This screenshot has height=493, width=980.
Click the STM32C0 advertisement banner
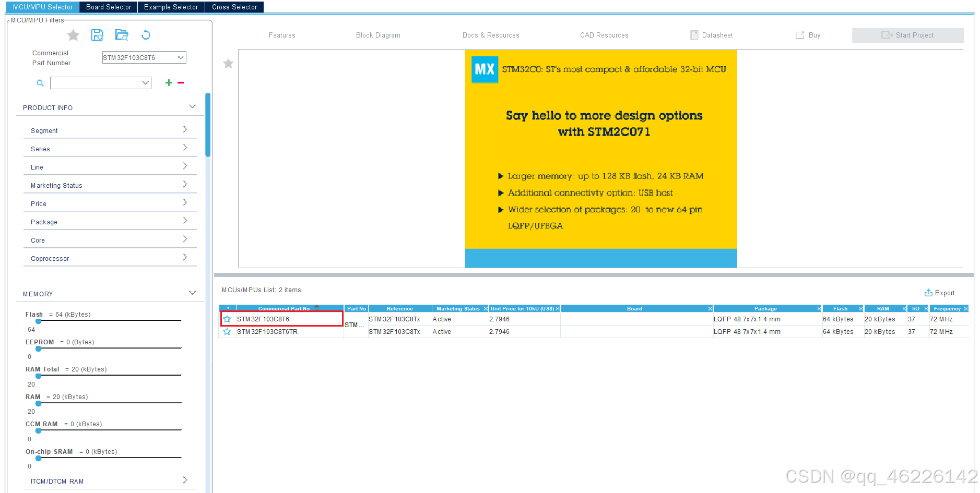tap(601, 159)
